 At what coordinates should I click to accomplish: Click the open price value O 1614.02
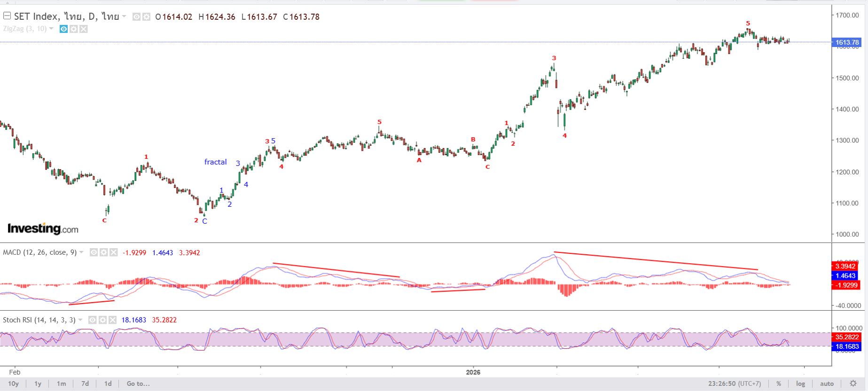[174, 17]
